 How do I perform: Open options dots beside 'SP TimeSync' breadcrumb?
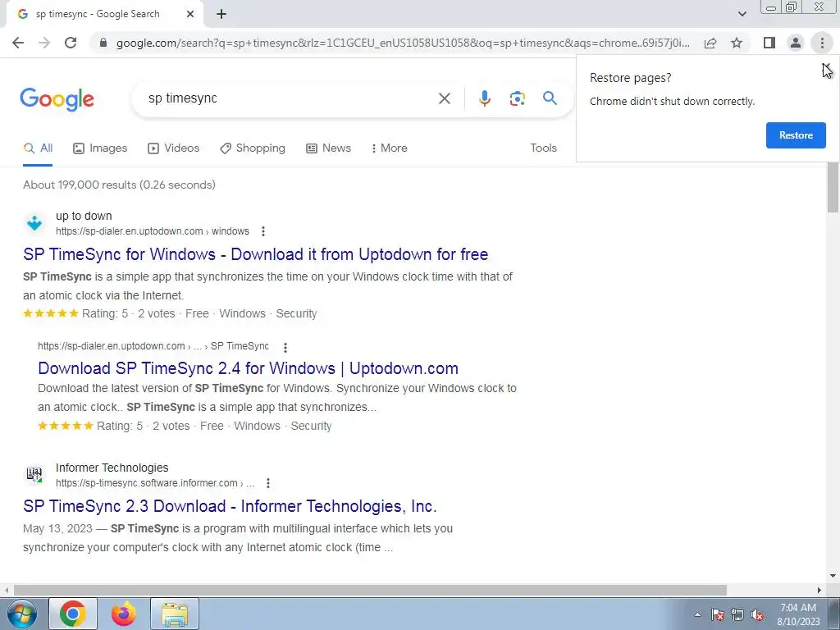click(x=285, y=347)
